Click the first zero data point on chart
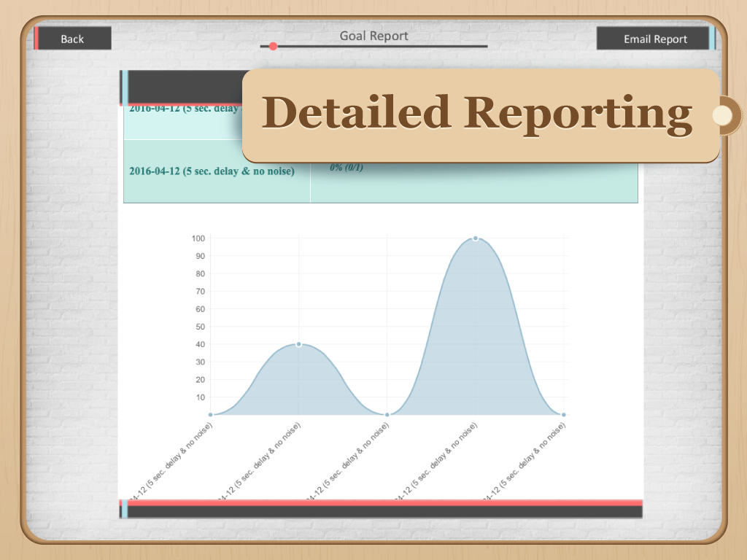The width and height of the screenshot is (747, 560). pos(211,415)
